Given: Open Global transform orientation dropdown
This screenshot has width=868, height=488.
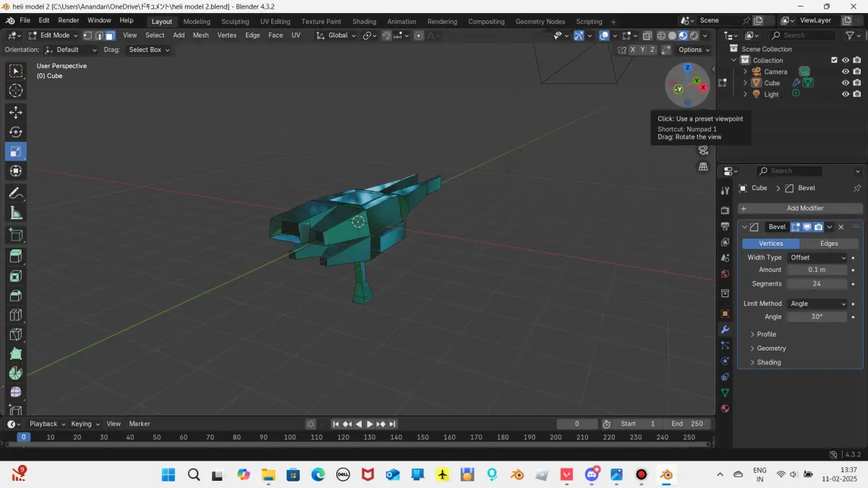Looking at the screenshot, I should (x=336, y=35).
